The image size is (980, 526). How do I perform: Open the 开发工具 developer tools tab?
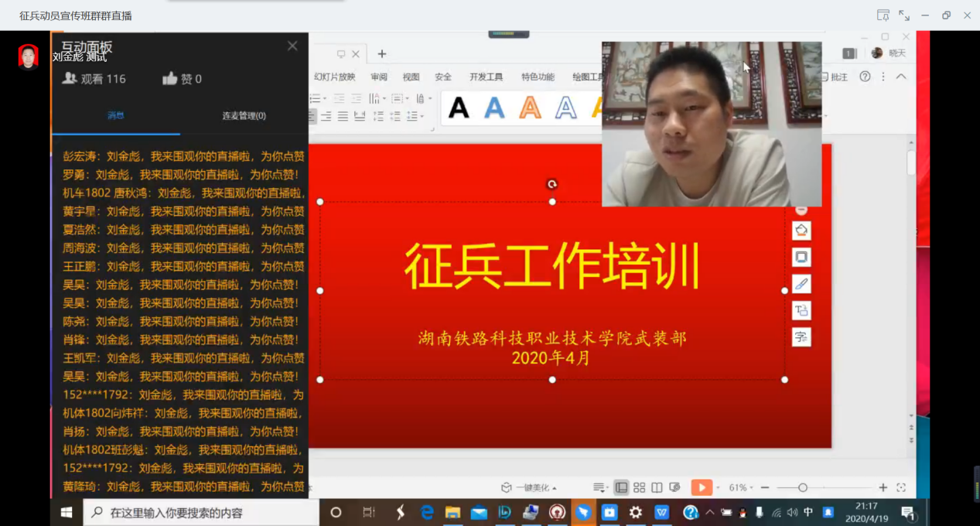pos(486,77)
